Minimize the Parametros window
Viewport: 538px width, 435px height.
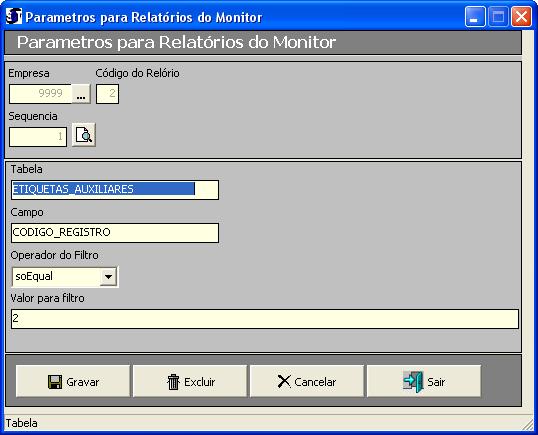pos(475,16)
